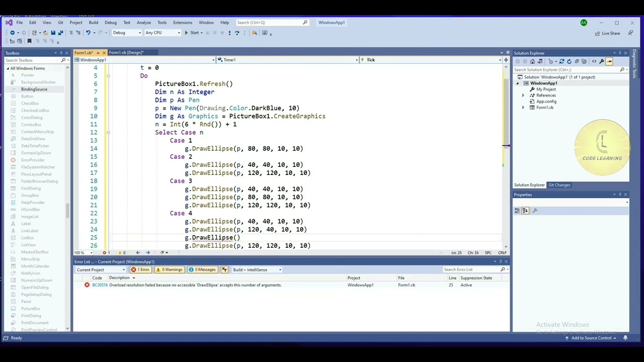Switch to the Git Changes tab
The height and width of the screenshot is (362, 644).
tap(559, 185)
